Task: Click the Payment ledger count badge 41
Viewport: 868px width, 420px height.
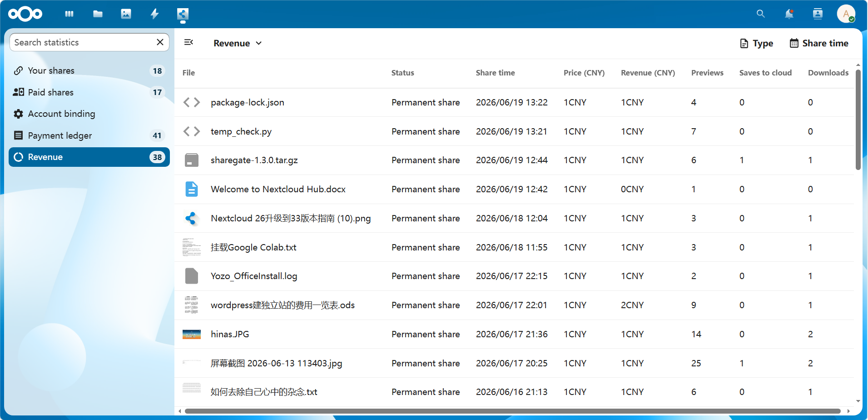Action: pos(157,135)
